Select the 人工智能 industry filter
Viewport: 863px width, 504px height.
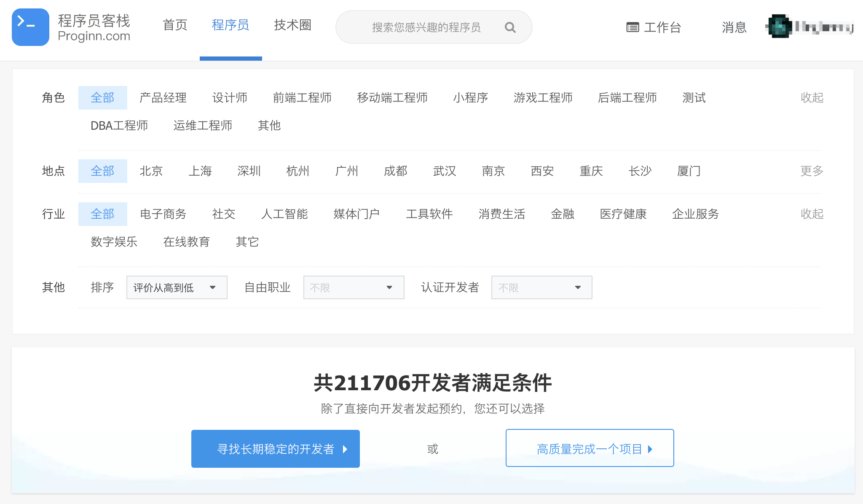click(284, 214)
